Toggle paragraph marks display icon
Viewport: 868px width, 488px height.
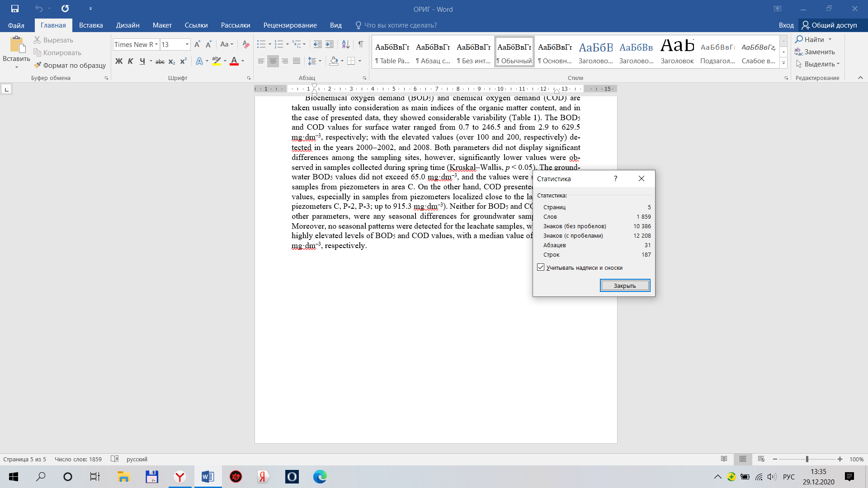[361, 44]
